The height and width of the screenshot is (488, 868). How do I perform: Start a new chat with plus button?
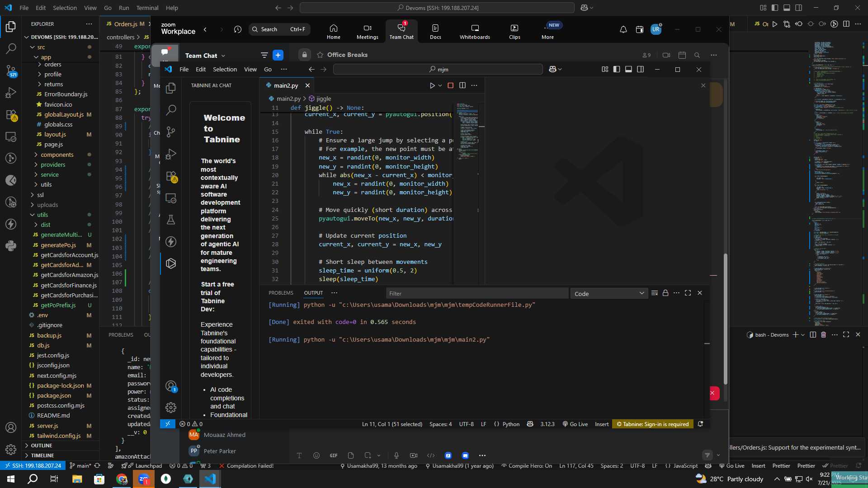click(278, 55)
